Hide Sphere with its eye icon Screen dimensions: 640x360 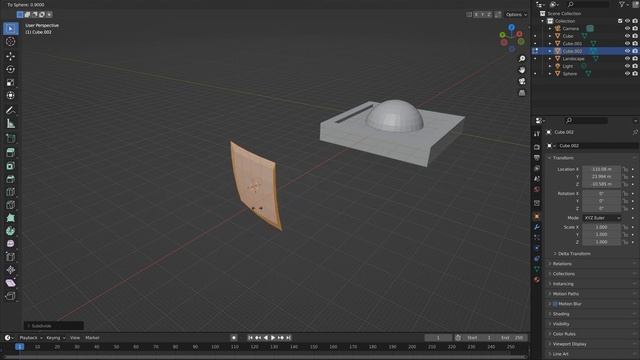(x=627, y=73)
